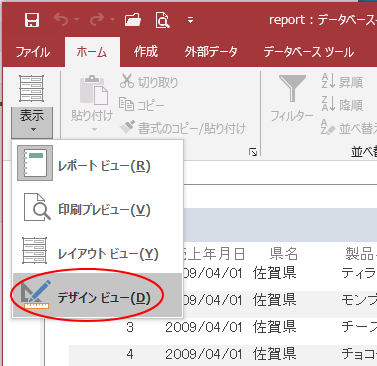This screenshot has width=377, height=366.
Task: Sort ascending with 昇順
Action: [342, 82]
